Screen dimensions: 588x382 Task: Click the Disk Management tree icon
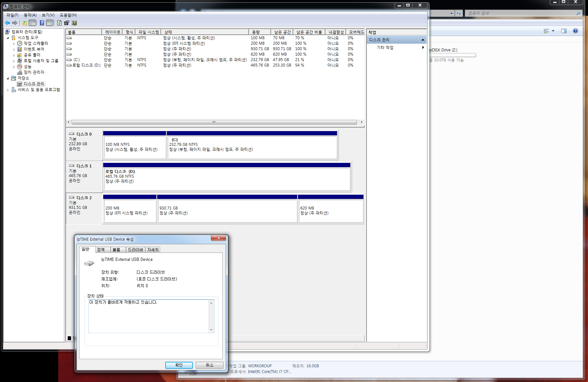pos(20,84)
